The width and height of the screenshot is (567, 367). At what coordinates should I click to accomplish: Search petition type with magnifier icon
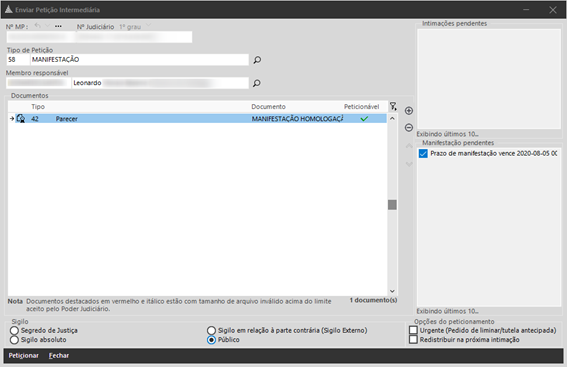(257, 60)
